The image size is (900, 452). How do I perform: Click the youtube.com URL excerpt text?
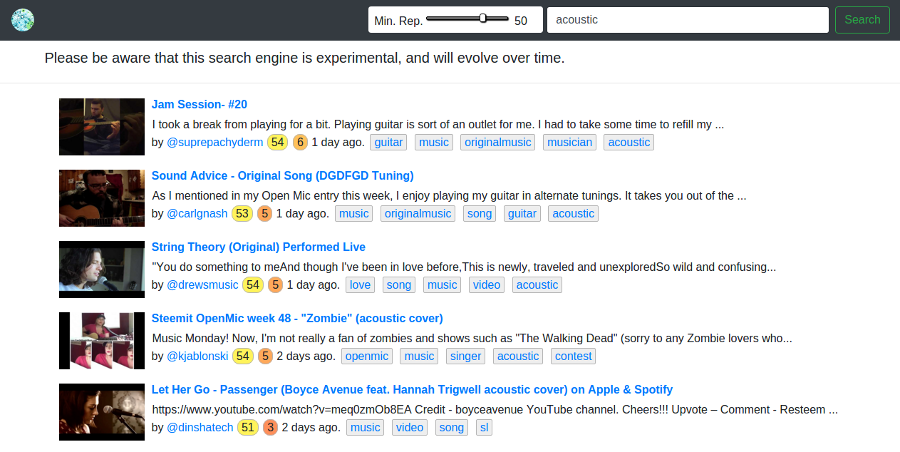[495, 409]
